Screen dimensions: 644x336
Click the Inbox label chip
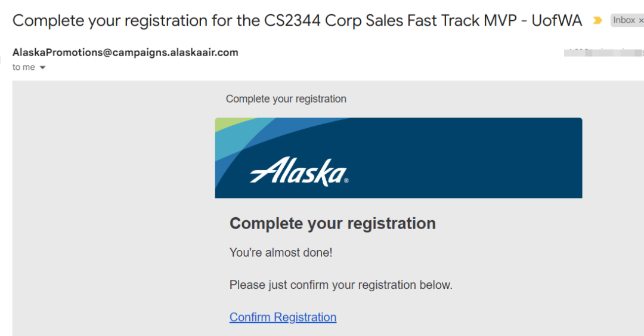(624, 20)
